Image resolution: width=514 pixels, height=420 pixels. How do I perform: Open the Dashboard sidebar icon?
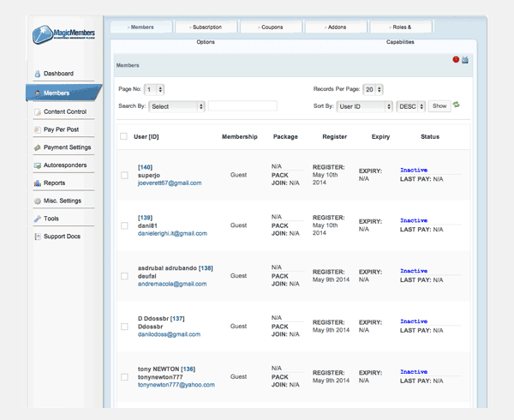point(37,75)
